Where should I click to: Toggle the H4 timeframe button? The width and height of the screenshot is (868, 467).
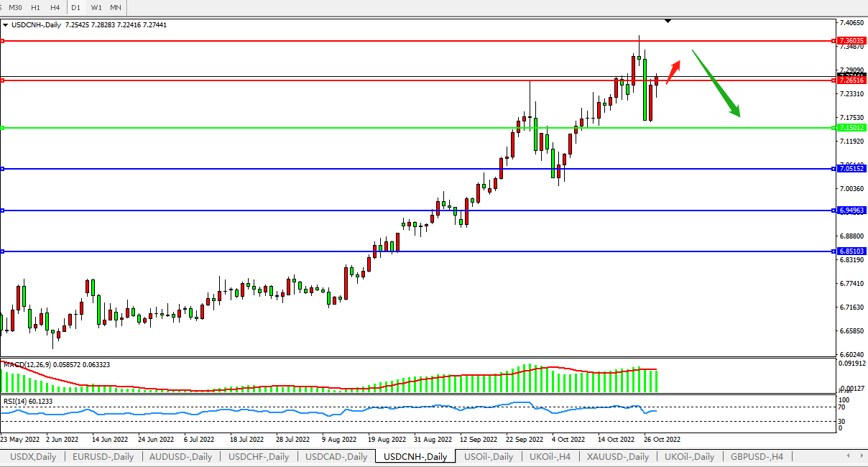tap(55, 7)
